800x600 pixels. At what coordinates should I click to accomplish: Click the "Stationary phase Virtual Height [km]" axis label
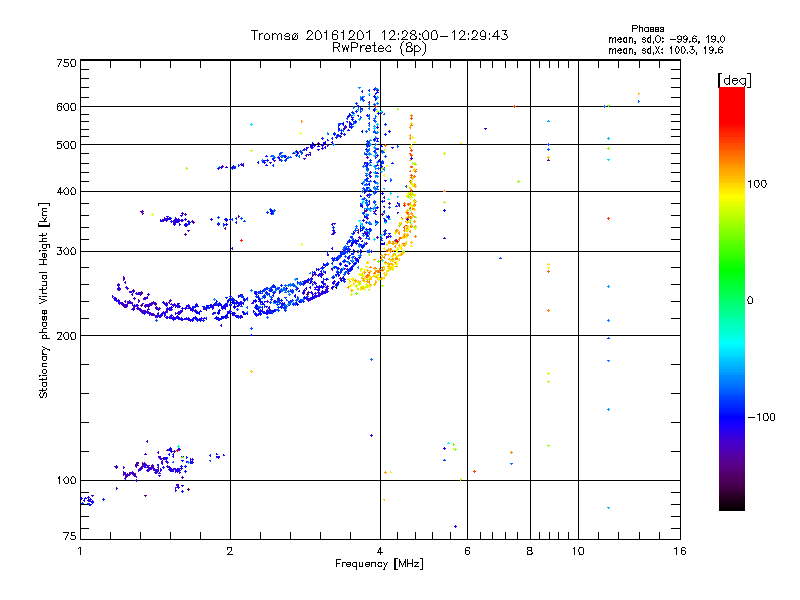click(44, 300)
